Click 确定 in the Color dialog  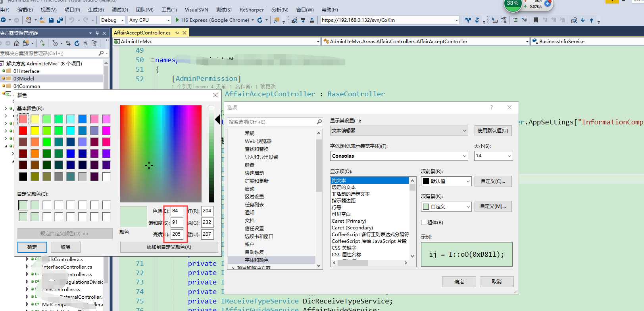point(32,247)
